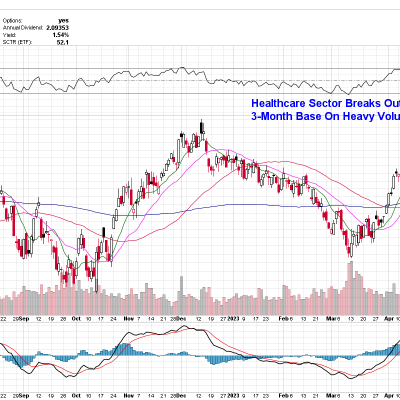This screenshot has width=400, height=400.
Task: Click the Sep label beneath the volume bars
Action: [24, 319]
